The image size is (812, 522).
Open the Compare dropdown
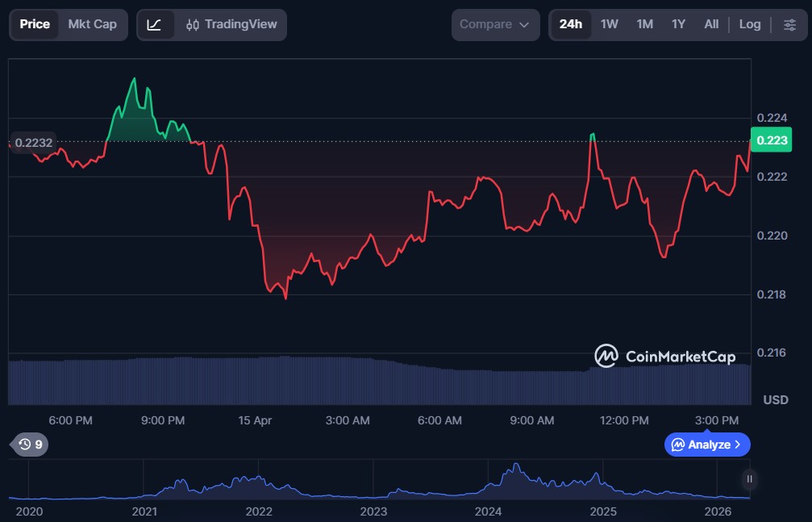coord(495,25)
